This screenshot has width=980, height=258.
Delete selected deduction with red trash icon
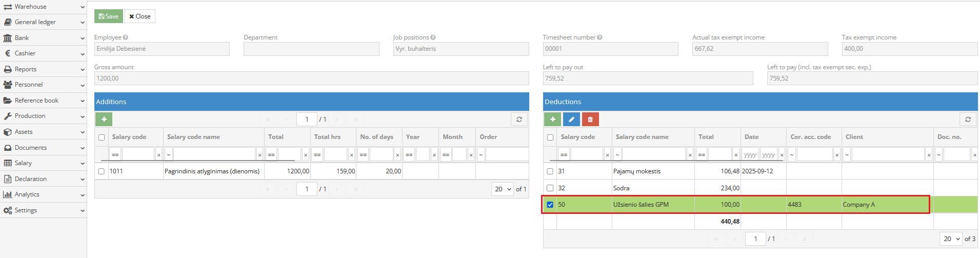pos(590,119)
